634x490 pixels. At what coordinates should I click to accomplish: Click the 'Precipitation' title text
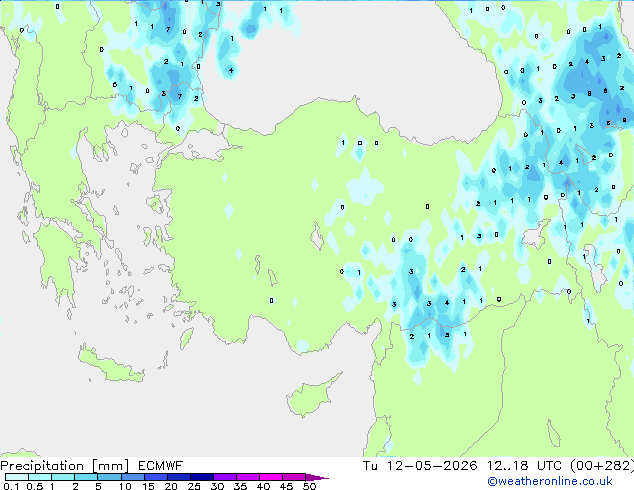42,466
